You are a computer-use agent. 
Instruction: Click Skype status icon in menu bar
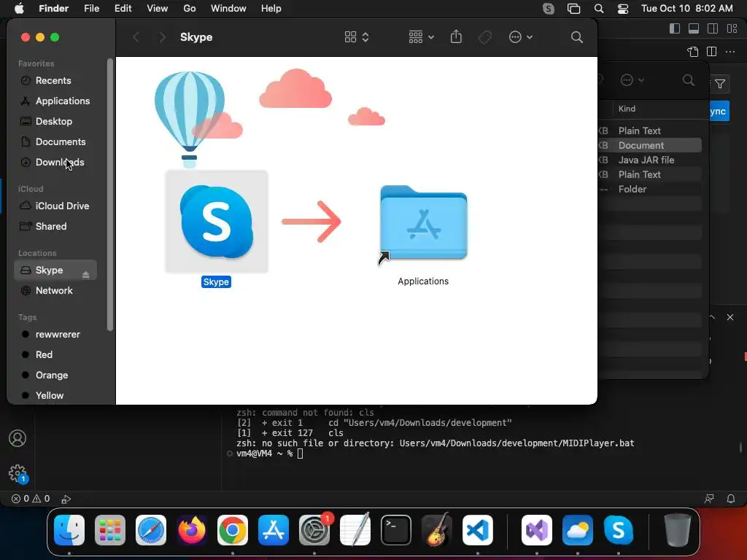coord(549,9)
